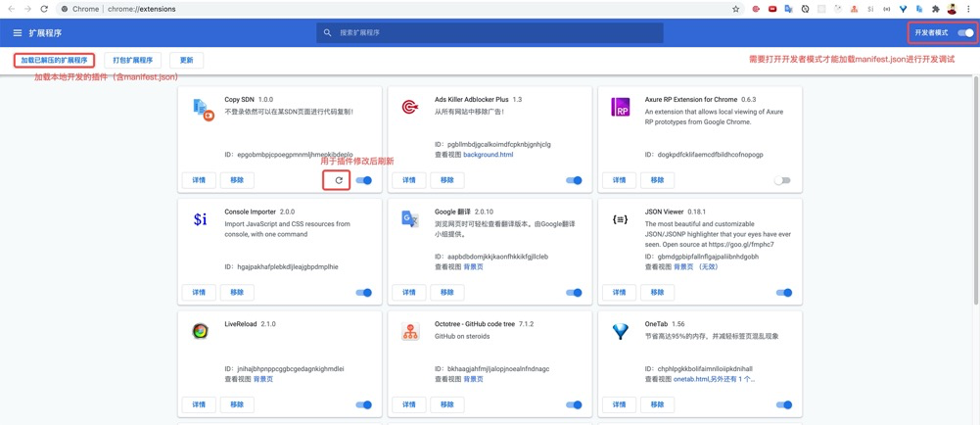This screenshot has height=425, width=980.
Task: Open onetab.html view link for OneTab
Action: (713, 379)
